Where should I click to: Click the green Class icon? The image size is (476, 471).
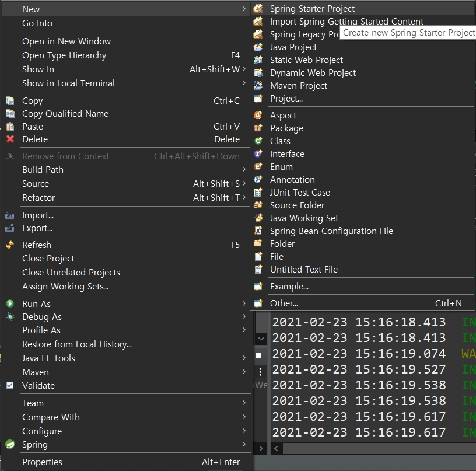258,141
